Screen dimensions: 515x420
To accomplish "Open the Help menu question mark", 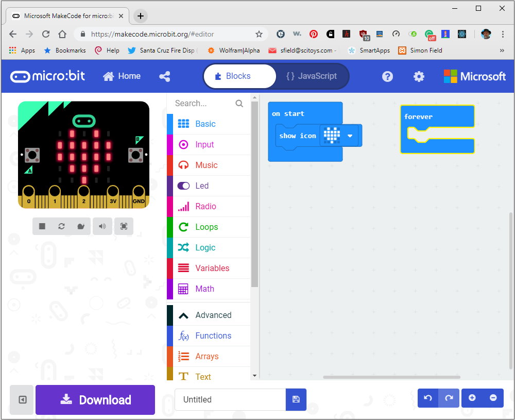I will click(387, 77).
